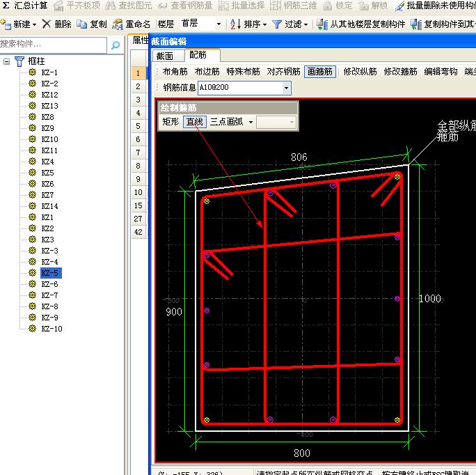Toggle the 画箍筋 button

click(x=320, y=72)
